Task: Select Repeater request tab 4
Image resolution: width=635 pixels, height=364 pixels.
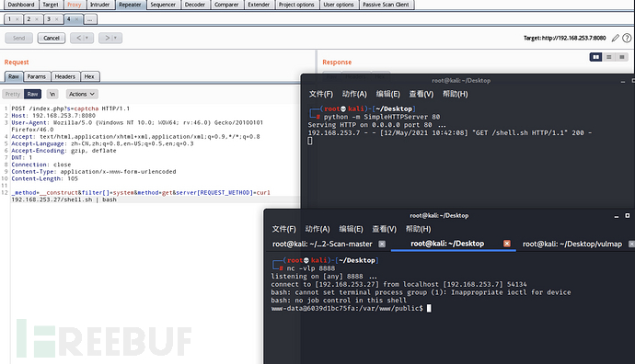Action: coord(73,19)
